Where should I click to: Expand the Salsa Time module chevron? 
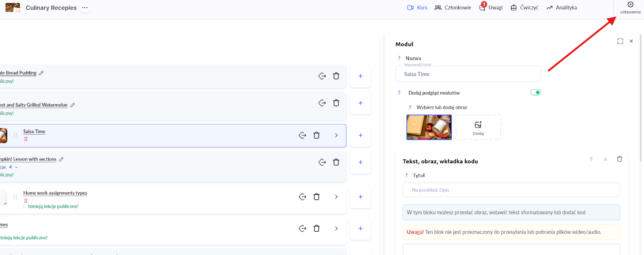[336, 136]
